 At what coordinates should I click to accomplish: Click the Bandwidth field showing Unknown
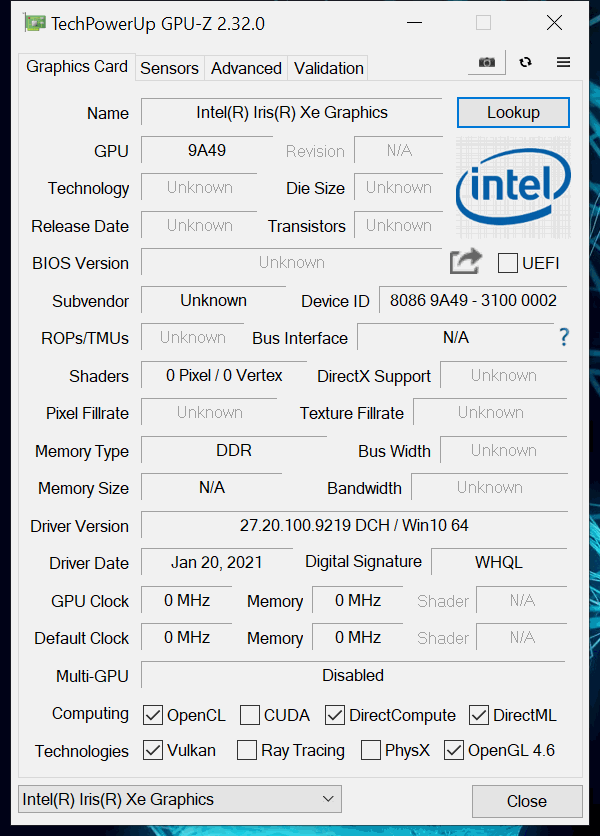(x=490, y=487)
